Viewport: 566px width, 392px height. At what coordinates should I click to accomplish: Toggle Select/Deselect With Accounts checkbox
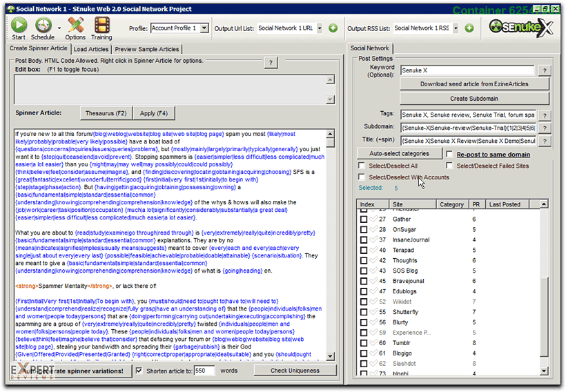tap(361, 177)
